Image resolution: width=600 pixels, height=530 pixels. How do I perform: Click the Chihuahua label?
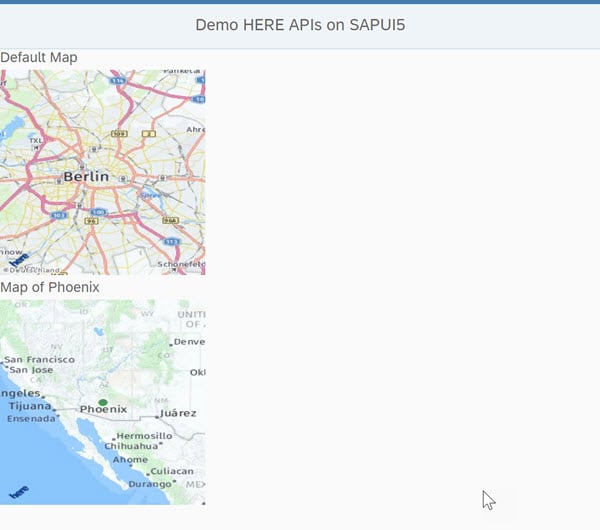pyautogui.click(x=131, y=446)
